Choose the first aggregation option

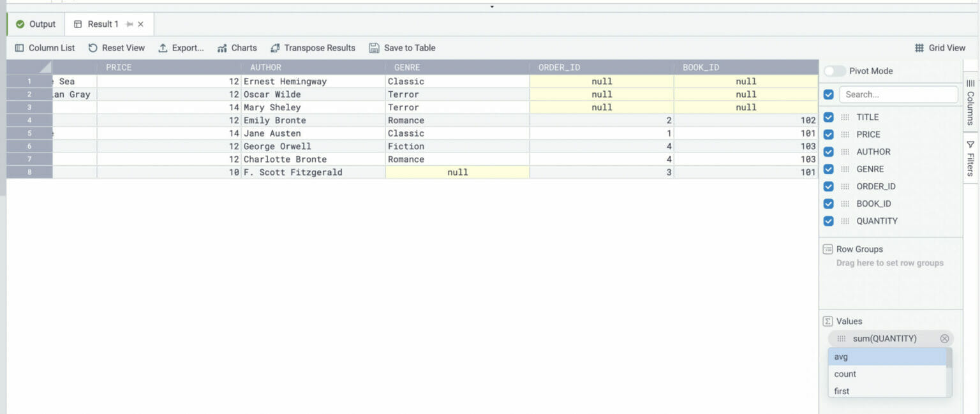pyautogui.click(x=840, y=391)
